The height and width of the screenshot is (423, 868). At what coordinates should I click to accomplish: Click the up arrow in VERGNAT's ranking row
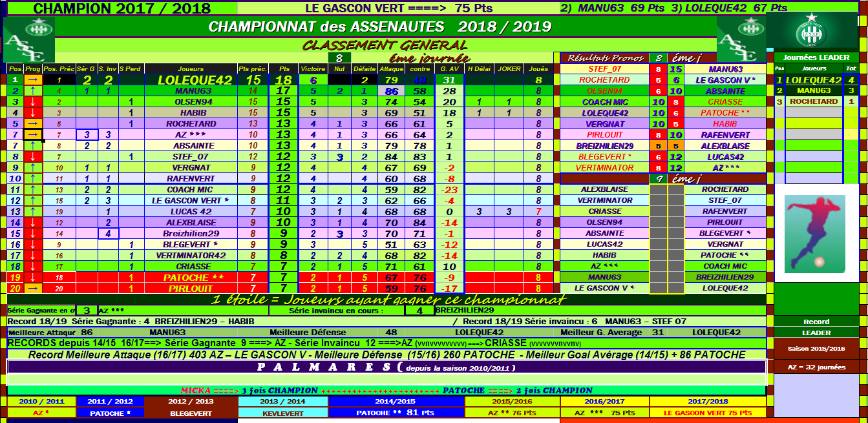pyautogui.click(x=32, y=168)
